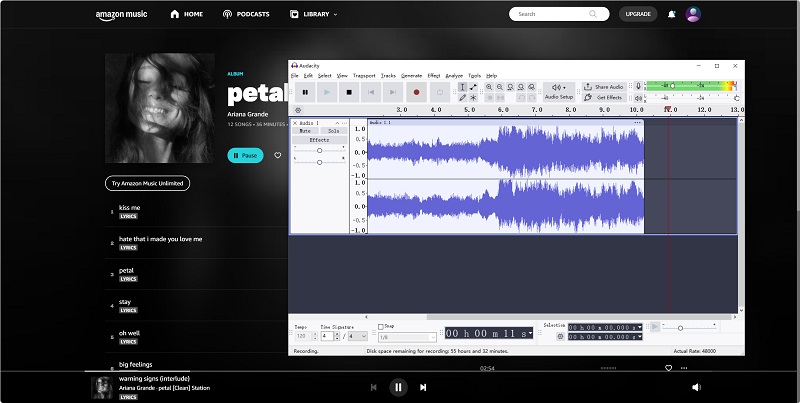Click the Skip to End button in Audacity

coord(393,92)
